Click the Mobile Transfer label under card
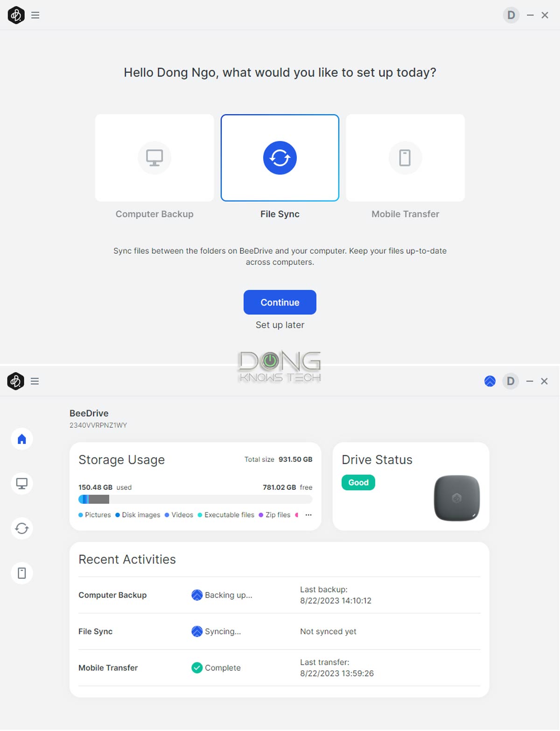560x731 pixels. [405, 214]
